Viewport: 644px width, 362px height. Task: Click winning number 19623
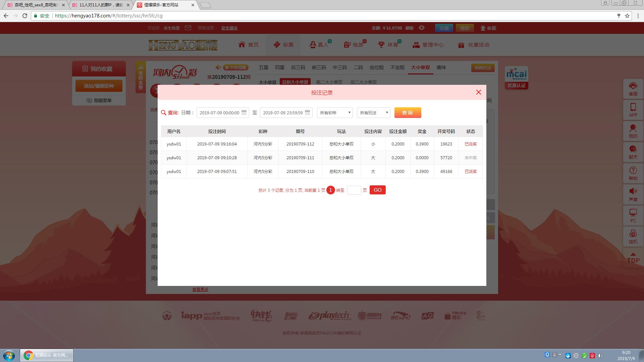(446, 144)
